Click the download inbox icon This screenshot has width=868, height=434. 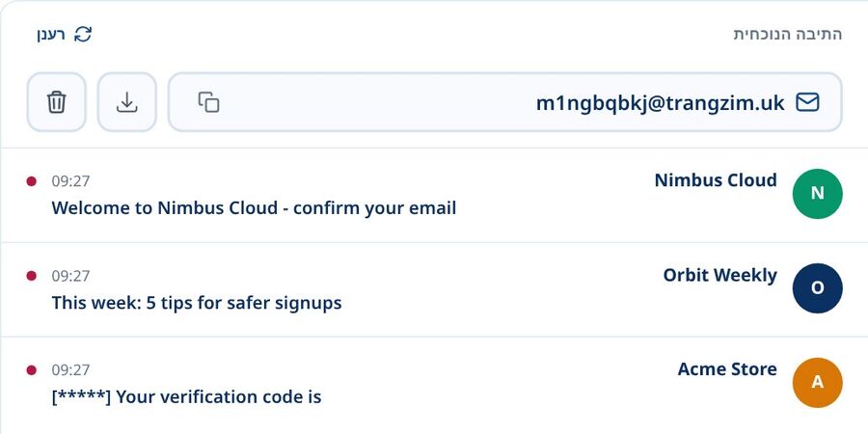(x=126, y=102)
